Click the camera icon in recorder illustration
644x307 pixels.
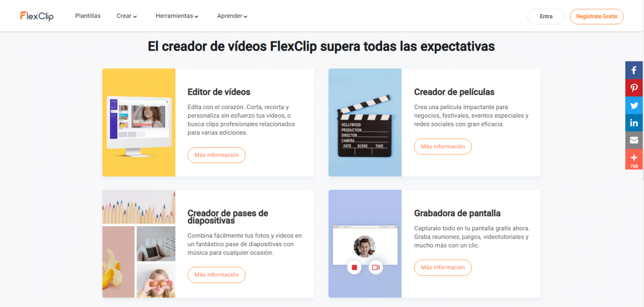[376, 267]
